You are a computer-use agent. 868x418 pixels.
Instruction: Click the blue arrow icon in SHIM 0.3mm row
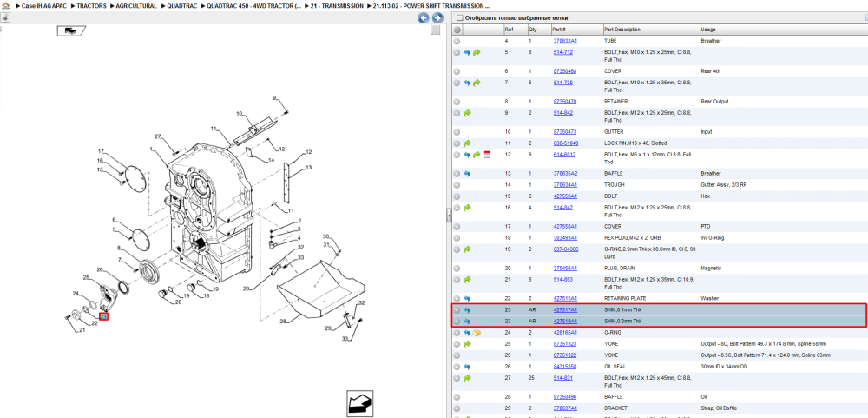[x=467, y=321]
